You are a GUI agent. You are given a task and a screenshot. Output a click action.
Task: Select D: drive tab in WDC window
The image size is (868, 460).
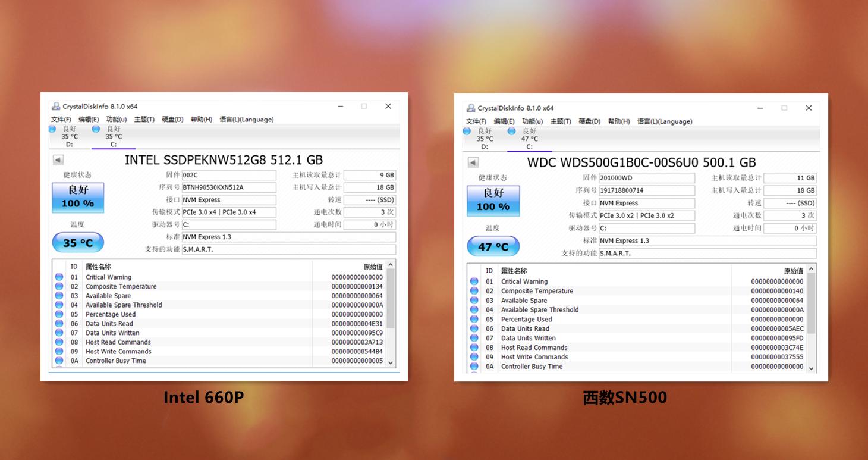[x=479, y=139]
